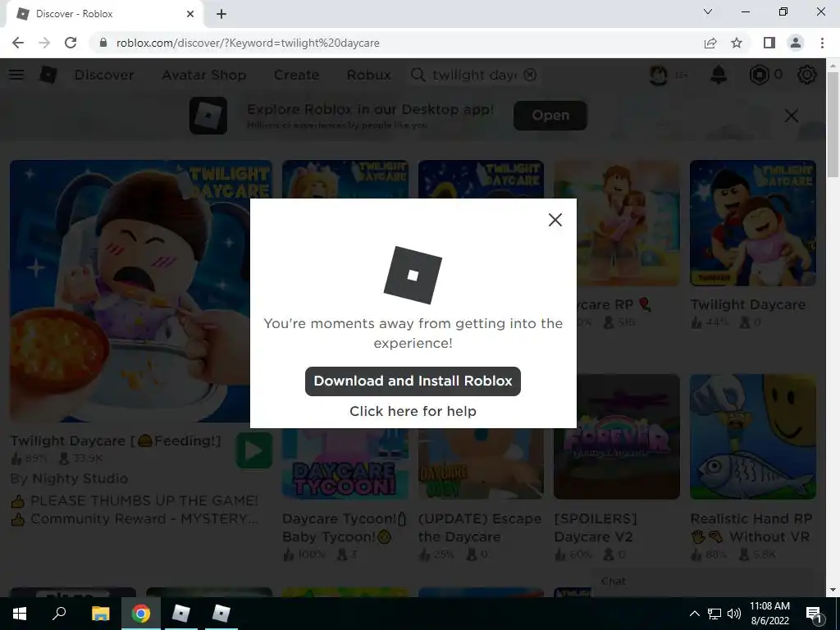The height and width of the screenshot is (630, 840).
Task: Switch to Chrome in the taskbar
Action: coord(141,614)
